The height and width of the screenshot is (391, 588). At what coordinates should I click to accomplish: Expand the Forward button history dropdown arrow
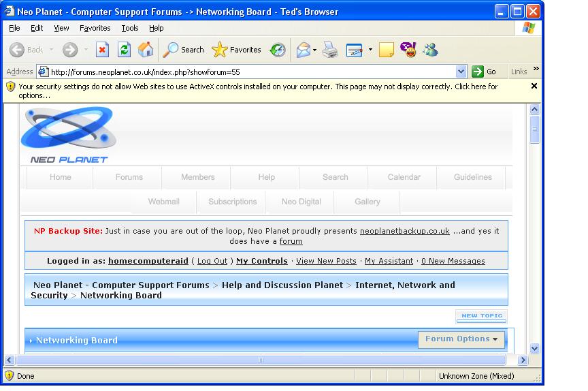click(x=86, y=50)
